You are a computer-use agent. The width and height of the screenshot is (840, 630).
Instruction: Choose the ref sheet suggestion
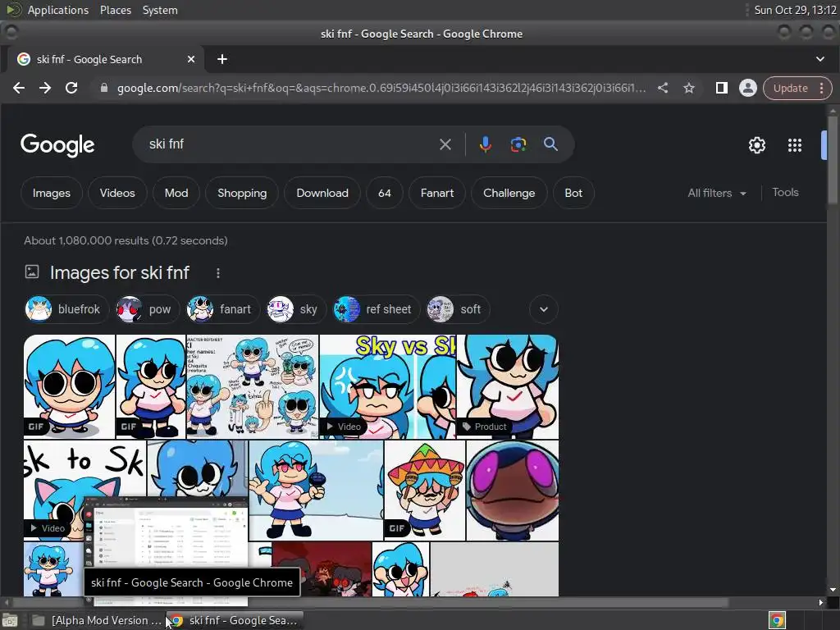[x=376, y=309]
